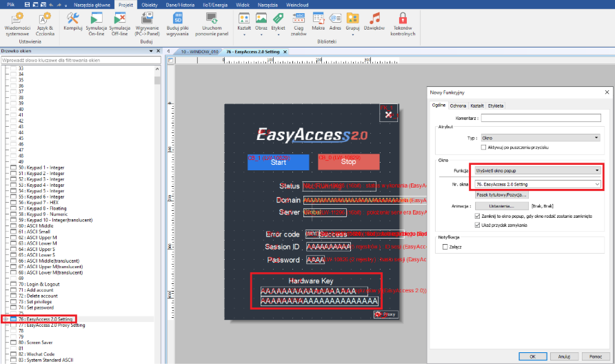Toggle Zamknij to okno popup checkbox
615x364 pixels.
pos(477,216)
